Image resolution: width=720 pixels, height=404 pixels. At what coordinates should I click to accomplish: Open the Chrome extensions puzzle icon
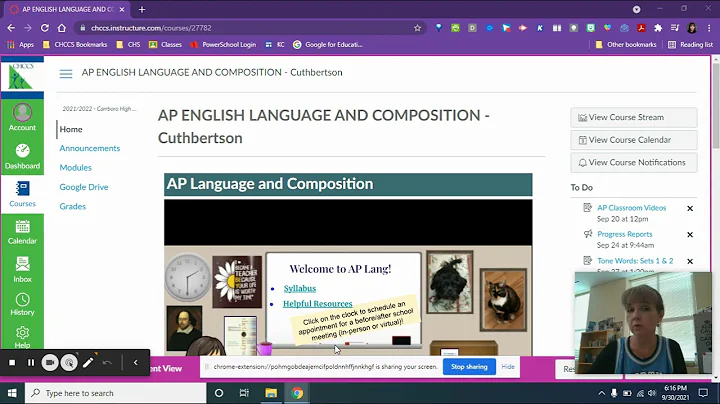coord(658,28)
